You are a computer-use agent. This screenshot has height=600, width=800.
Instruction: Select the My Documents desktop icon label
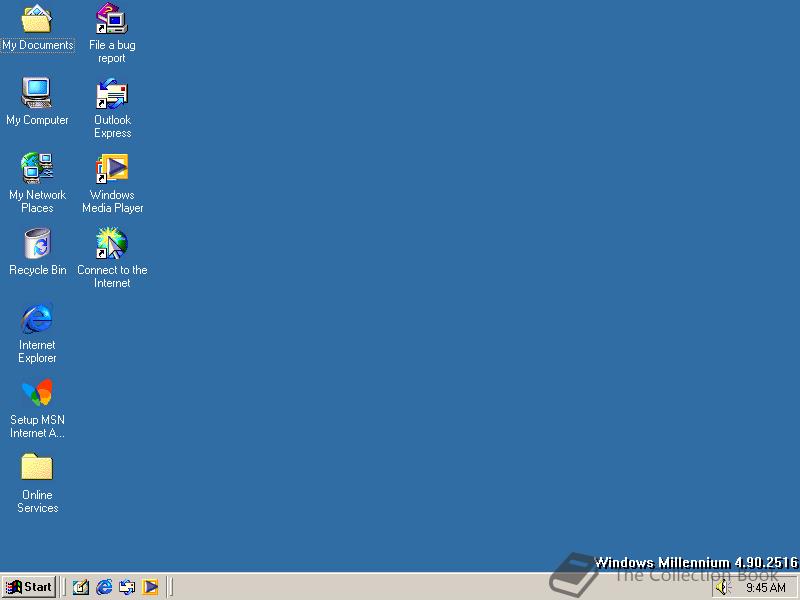tap(37, 45)
